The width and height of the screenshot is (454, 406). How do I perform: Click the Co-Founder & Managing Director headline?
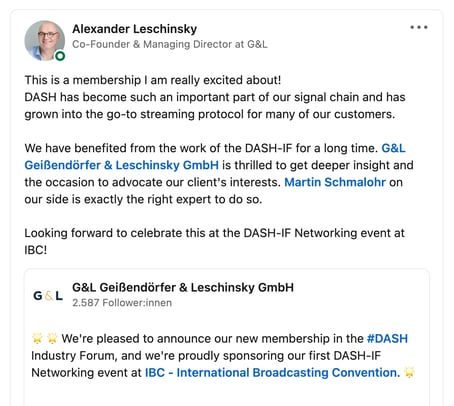click(x=170, y=44)
